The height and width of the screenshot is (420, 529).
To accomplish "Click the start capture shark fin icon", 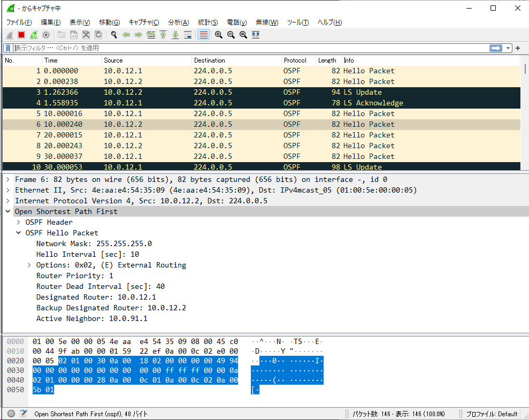I will click(x=10, y=35).
